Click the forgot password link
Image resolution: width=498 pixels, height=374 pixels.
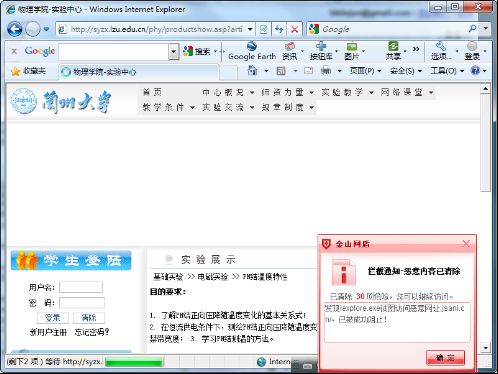coord(92,332)
